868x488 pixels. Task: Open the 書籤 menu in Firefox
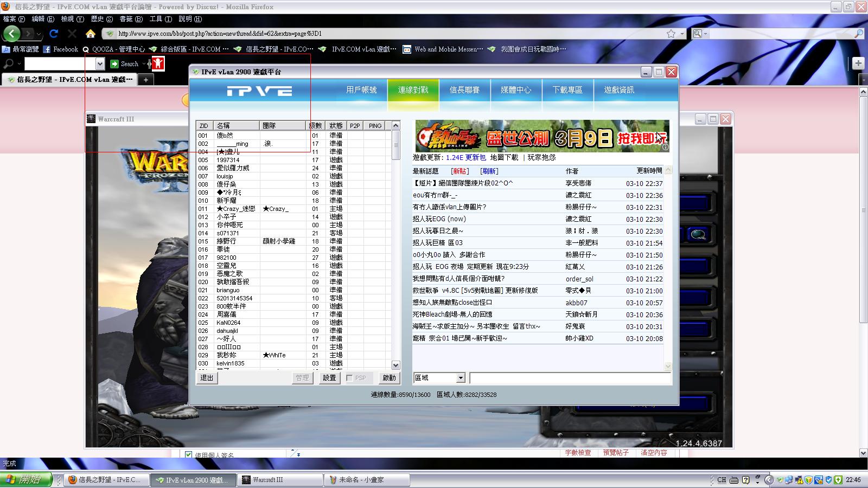tap(131, 19)
